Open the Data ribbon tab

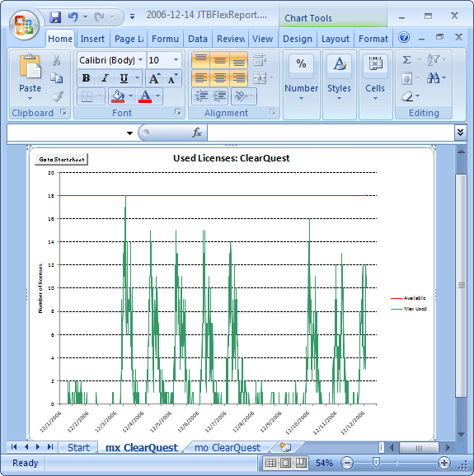[x=198, y=39]
